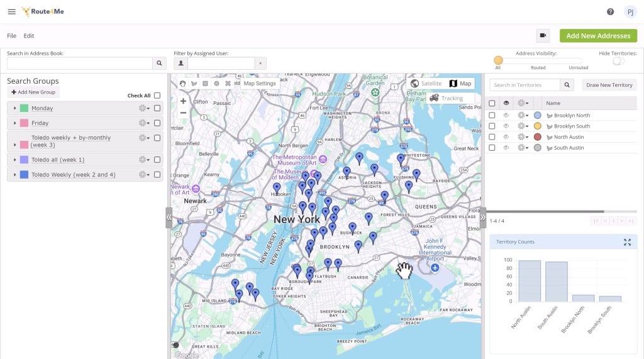Expand the Friday group
Viewport: 644px width, 359px height.
(15, 123)
